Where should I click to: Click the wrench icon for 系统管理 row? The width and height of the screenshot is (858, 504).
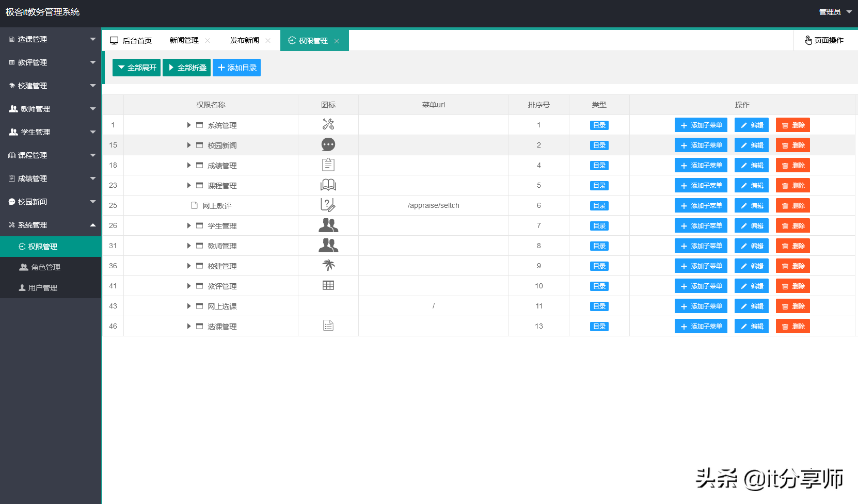328,124
